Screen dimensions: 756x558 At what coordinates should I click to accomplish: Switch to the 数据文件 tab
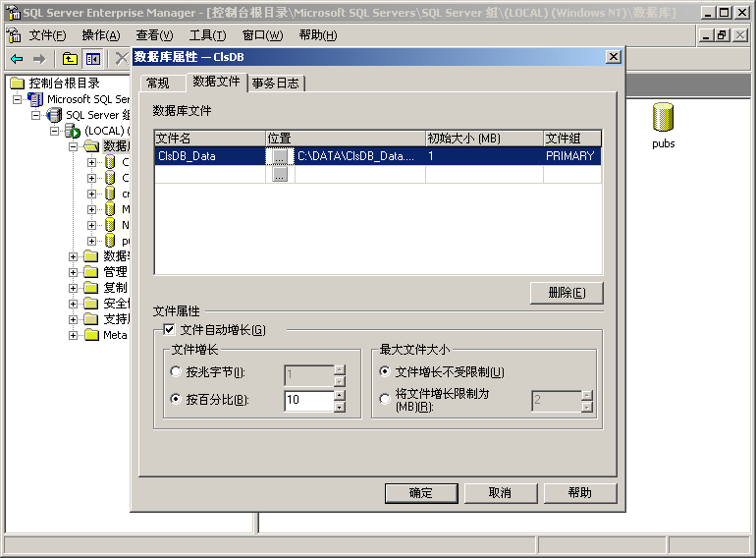pos(216,82)
